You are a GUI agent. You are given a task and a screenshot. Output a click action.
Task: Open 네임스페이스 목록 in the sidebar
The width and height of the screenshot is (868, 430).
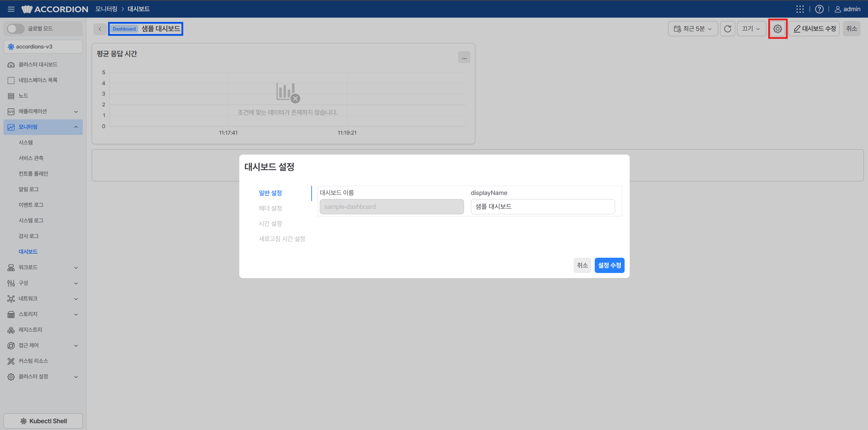coord(43,80)
